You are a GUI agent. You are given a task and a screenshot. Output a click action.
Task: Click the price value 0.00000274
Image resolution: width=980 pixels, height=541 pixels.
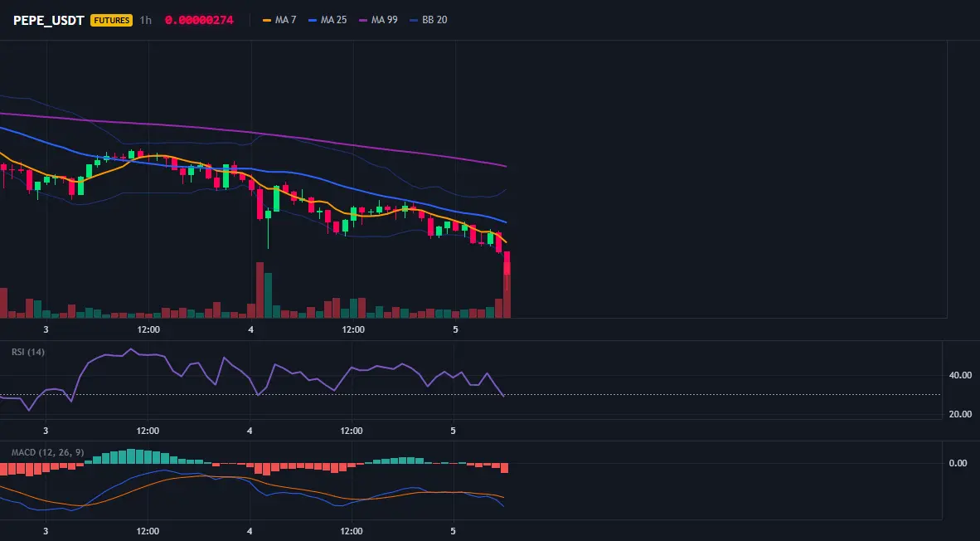pos(199,20)
